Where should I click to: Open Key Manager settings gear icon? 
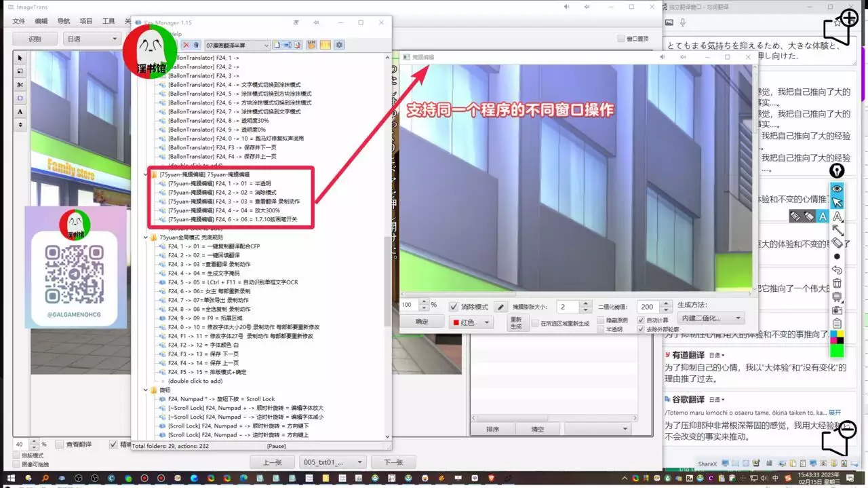coord(339,45)
